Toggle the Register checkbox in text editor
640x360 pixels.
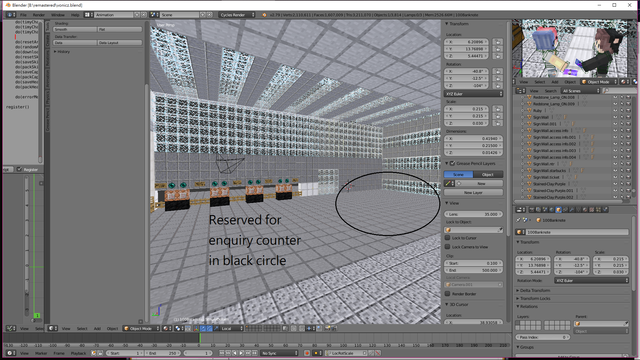(19, 169)
